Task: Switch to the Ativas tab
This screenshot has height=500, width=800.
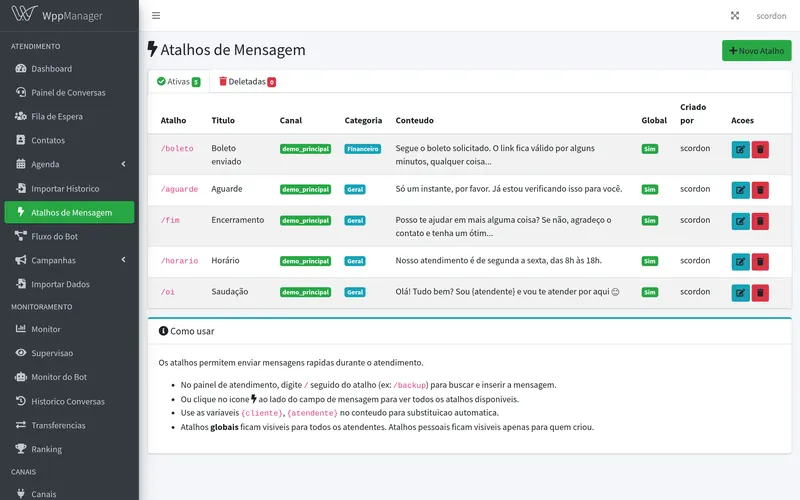Action: (179, 82)
